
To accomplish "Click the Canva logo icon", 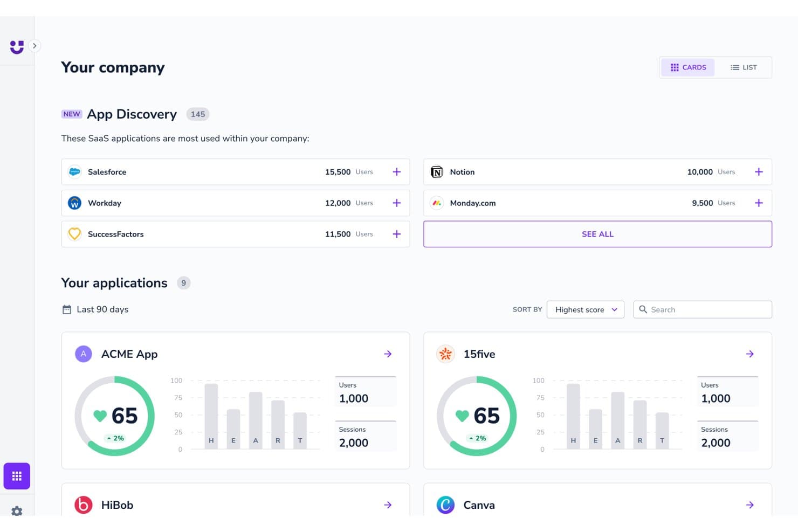I will [445, 505].
